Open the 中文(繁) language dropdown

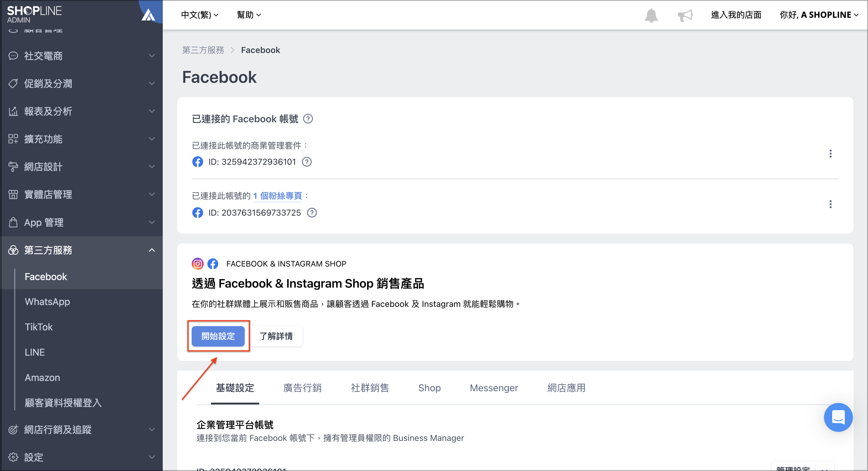point(200,15)
